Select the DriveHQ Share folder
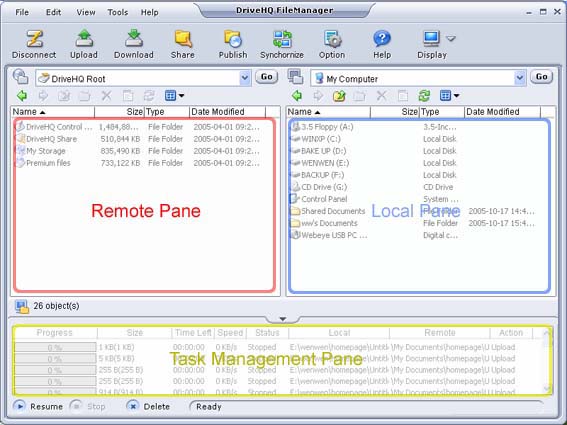 point(51,139)
